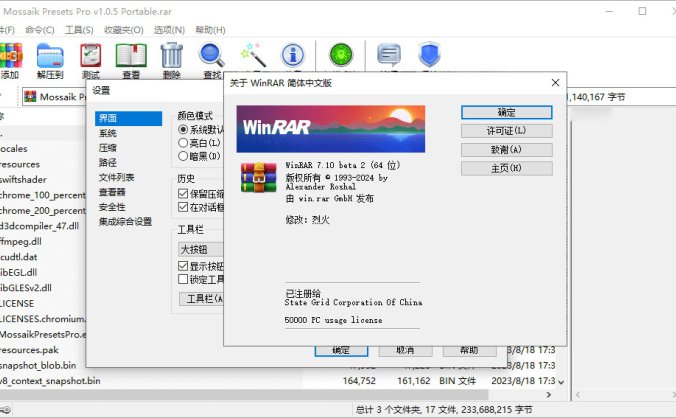The height and width of the screenshot is (418, 676).
Task: Select the v8_context_snapshot.bin file row
Action: [x=50, y=381]
